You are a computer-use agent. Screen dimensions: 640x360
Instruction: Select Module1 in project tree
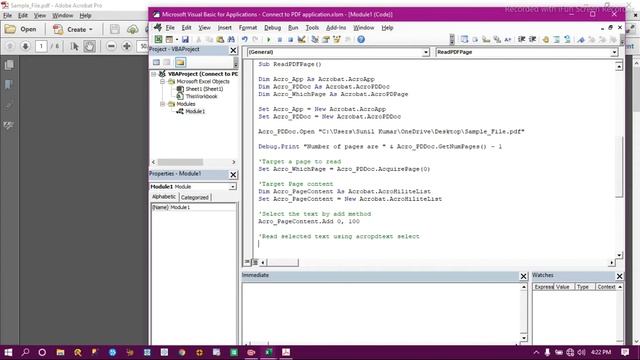195,111
